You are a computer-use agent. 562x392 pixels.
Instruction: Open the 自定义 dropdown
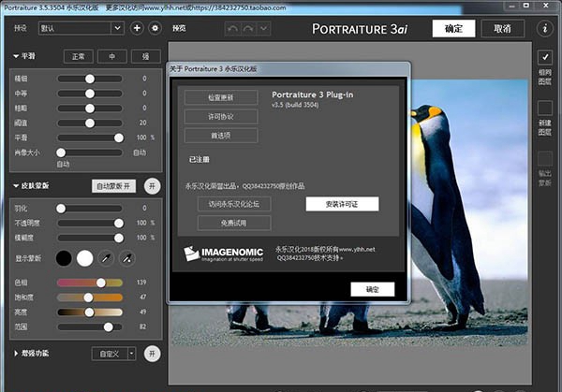113,354
